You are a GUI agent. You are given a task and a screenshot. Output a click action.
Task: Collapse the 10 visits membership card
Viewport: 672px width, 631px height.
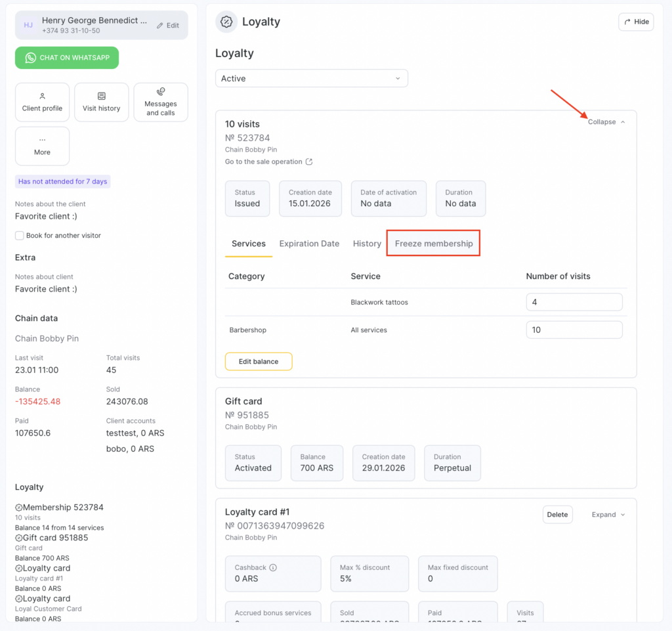click(x=606, y=122)
